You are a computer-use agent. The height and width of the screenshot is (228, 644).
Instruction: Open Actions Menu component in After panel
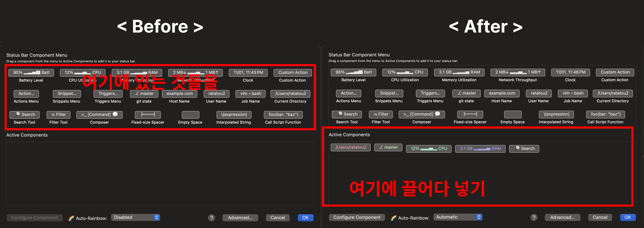(x=348, y=93)
